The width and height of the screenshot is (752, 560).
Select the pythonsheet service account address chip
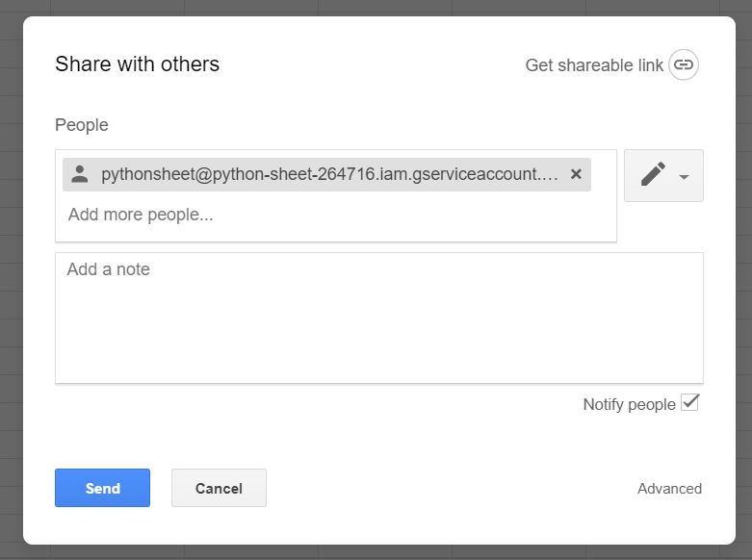point(328,175)
